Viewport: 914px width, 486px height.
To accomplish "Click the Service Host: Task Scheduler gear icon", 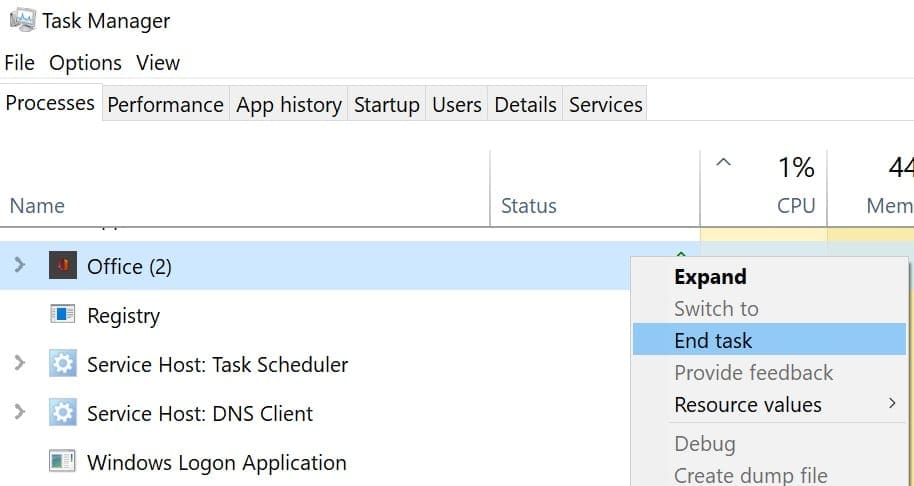I will click(x=63, y=364).
